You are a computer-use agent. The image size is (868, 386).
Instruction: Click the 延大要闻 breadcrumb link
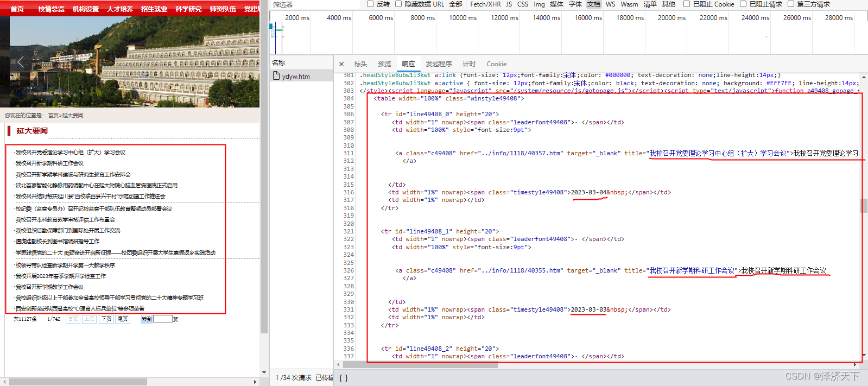pos(73,115)
